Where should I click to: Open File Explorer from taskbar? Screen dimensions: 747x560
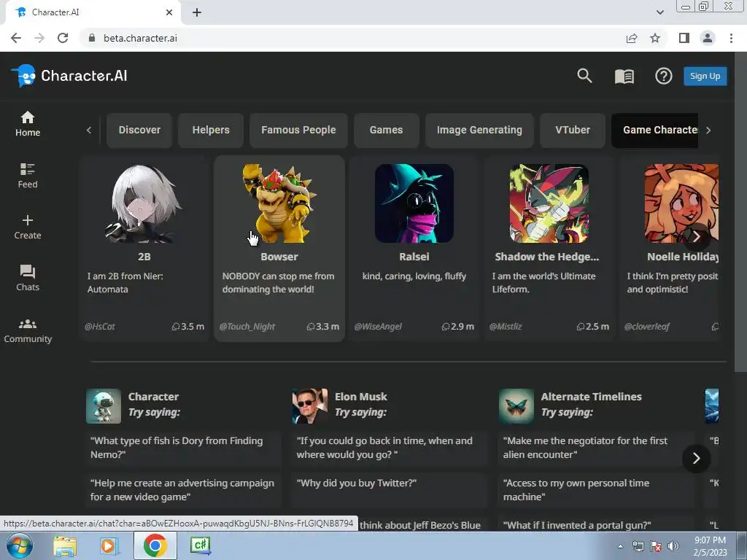tap(65, 545)
